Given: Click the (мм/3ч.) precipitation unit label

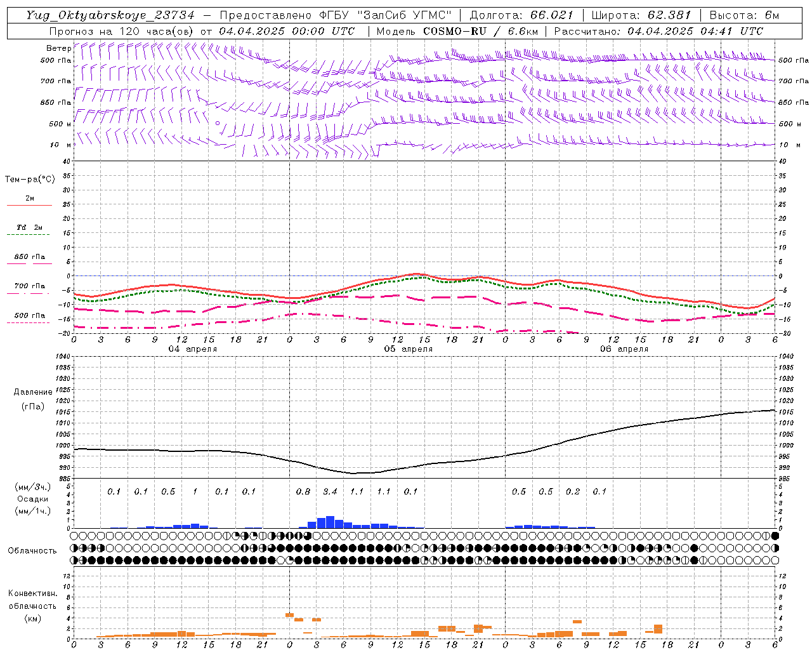Looking at the screenshot, I should pos(33,487).
